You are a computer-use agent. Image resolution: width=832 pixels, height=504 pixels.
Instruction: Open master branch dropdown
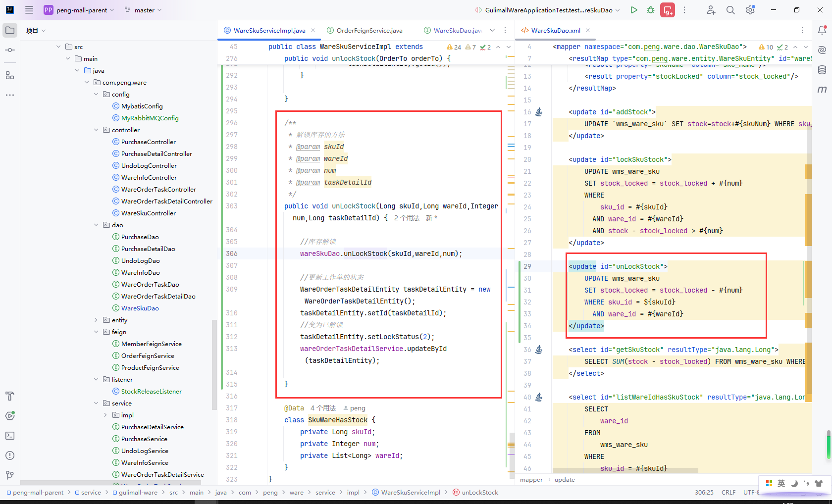pyautogui.click(x=143, y=10)
